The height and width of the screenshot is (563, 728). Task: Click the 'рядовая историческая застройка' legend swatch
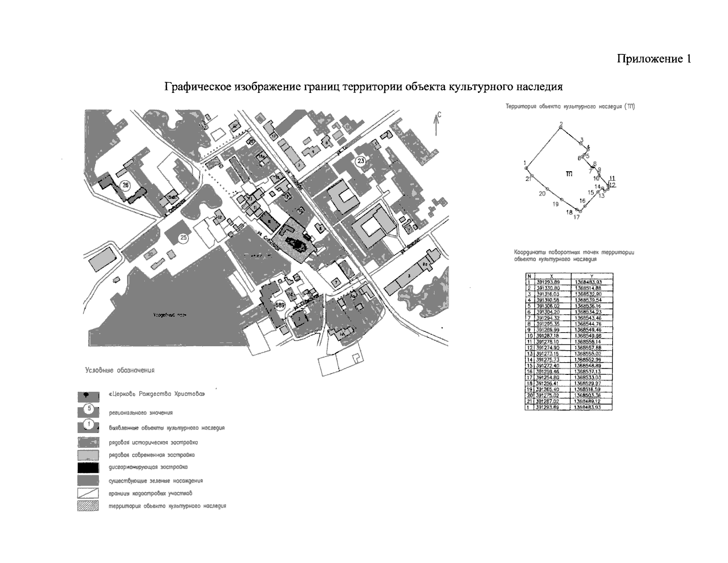(x=88, y=442)
